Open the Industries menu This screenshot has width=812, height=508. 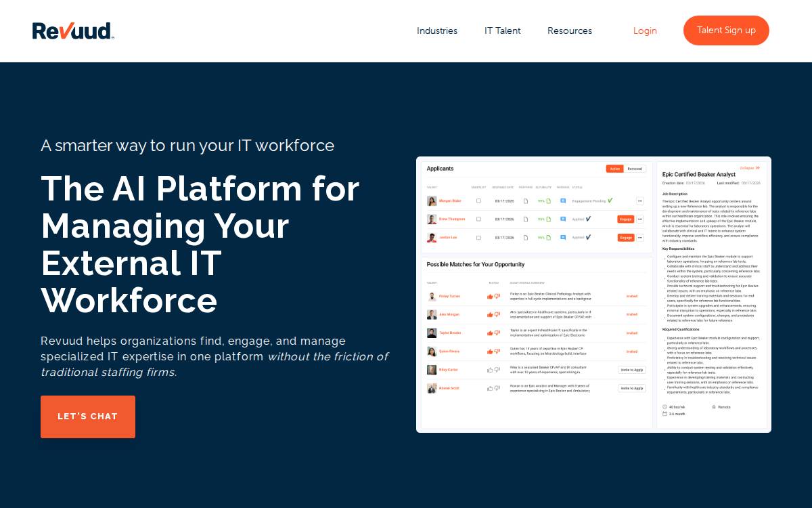click(437, 30)
